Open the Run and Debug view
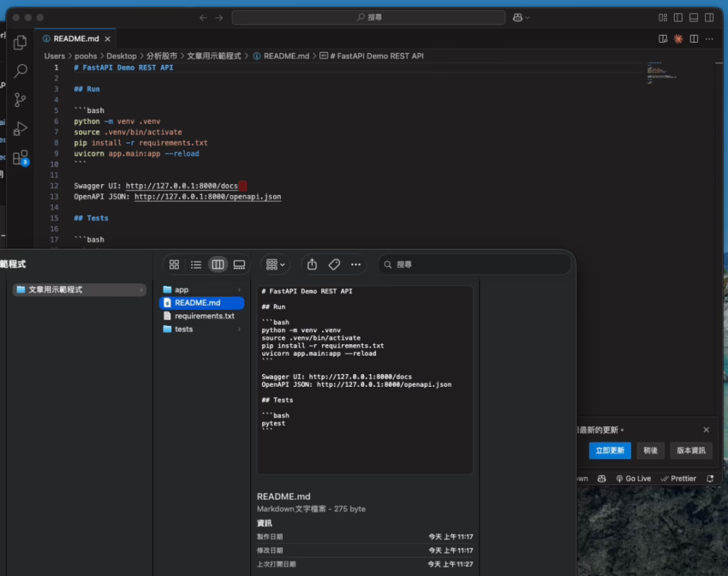728x576 pixels. coord(21,129)
